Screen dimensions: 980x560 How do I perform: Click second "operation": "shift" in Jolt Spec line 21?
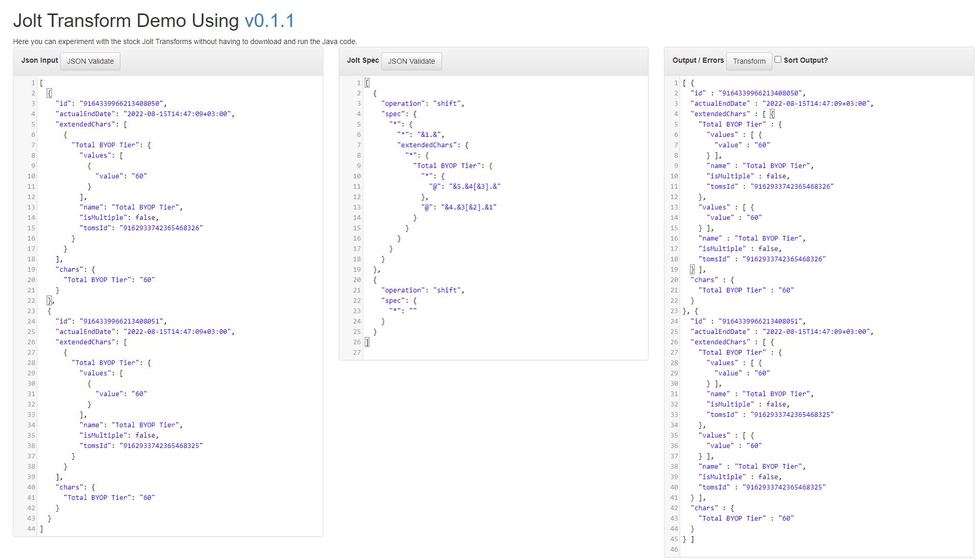point(423,290)
